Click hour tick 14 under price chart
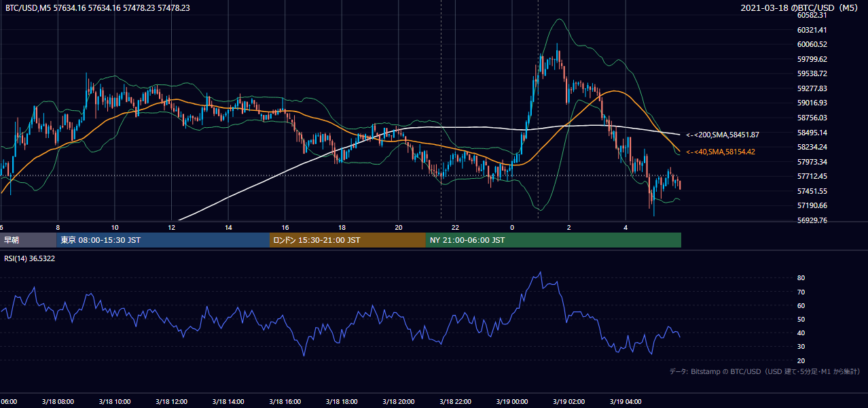This screenshot has height=408, width=868. point(228,228)
